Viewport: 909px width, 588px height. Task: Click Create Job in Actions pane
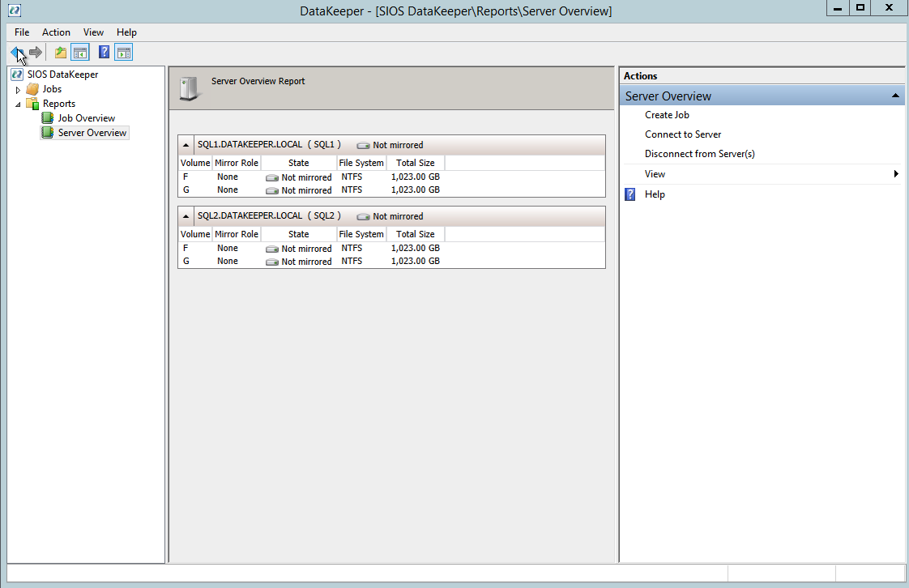point(667,115)
